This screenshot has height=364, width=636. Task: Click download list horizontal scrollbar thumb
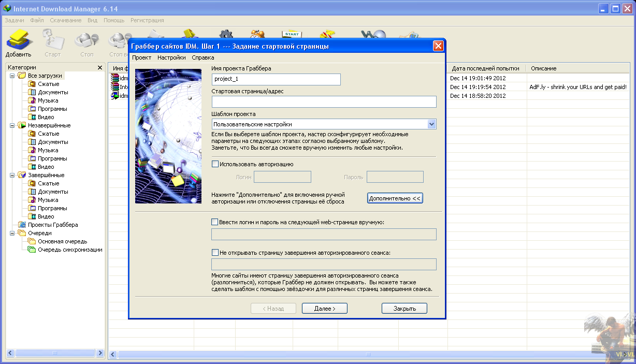368,355
